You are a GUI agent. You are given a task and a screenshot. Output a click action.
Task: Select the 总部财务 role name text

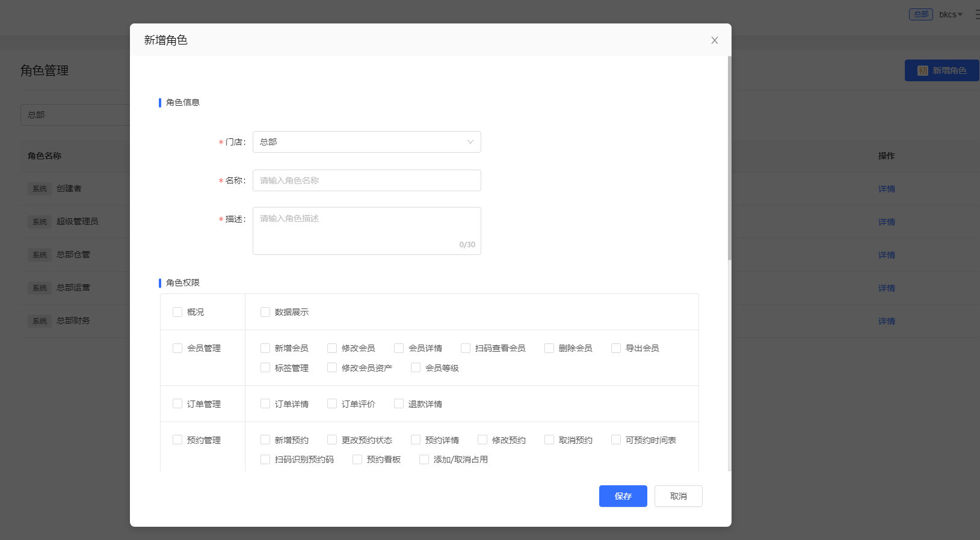[x=73, y=321]
